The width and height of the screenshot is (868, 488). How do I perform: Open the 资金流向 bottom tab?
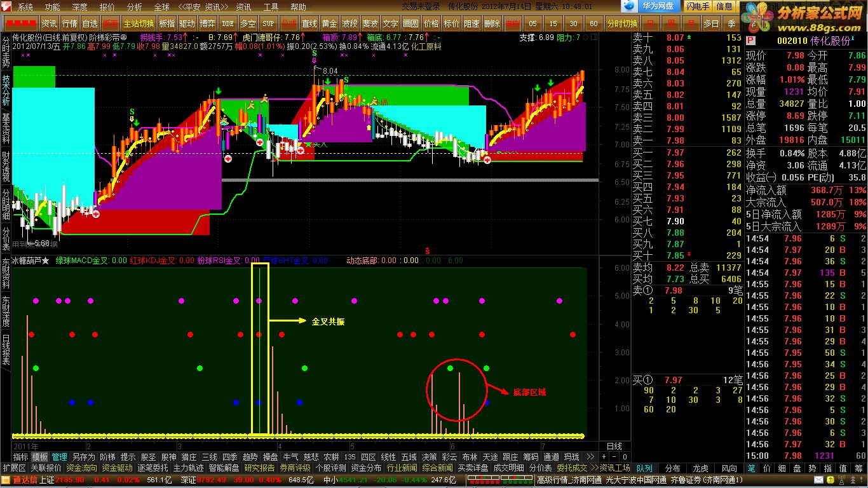coord(82,468)
